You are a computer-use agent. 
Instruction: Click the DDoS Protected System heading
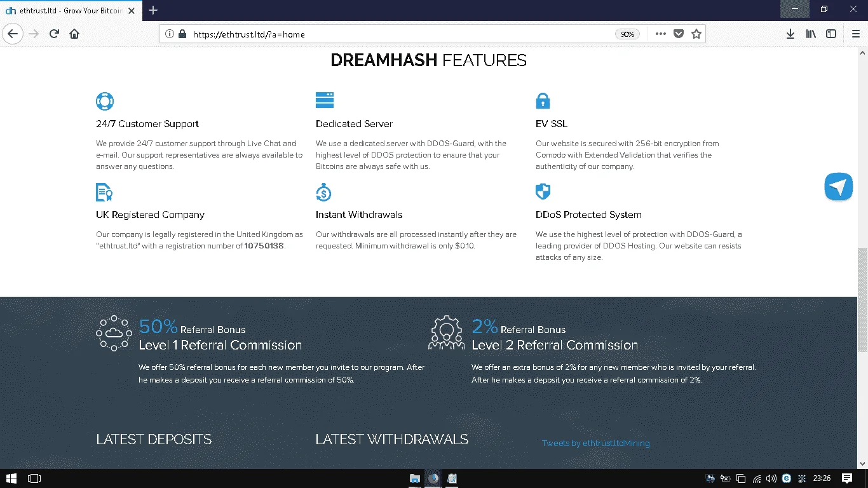[588, 215]
